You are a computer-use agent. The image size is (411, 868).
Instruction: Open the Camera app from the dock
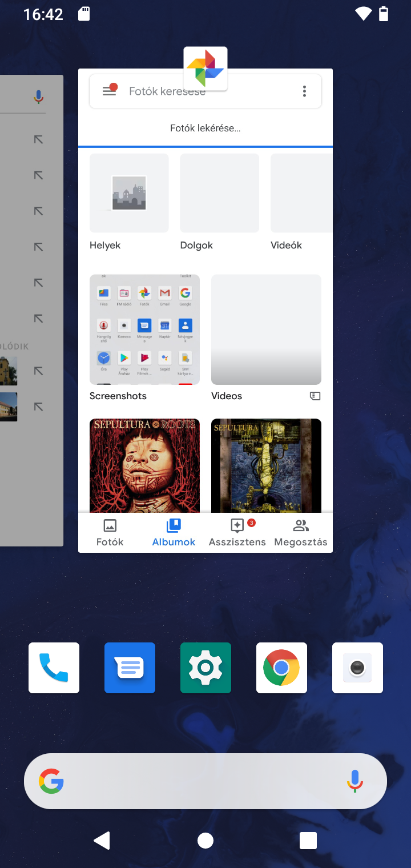tap(357, 668)
